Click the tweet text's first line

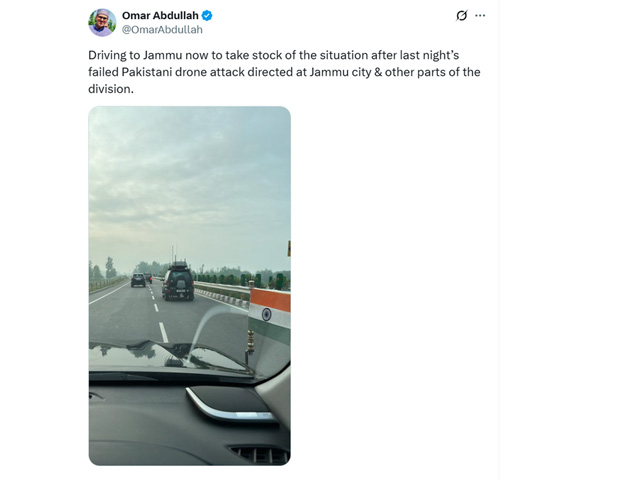pos(273,55)
